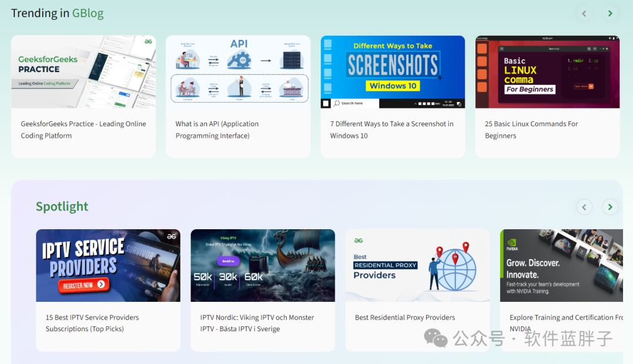
Task: Go to previous Spotlight cards
Action: [x=584, y=207]
